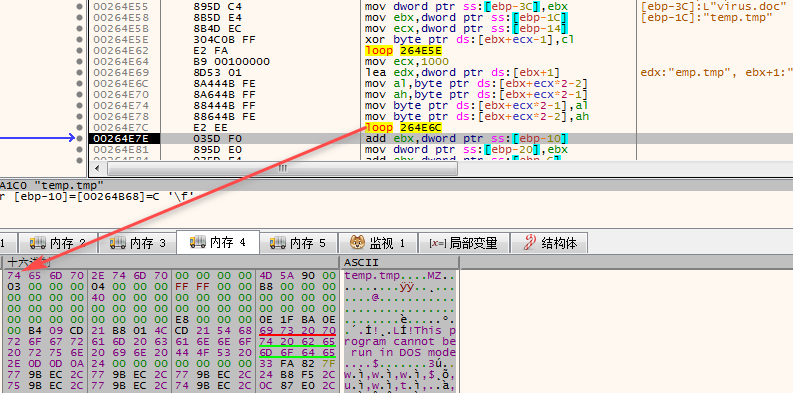Click info line showing "temp.tmp"
The width and height of the screenshot is (793, 393).
click(x=52, y=185)
